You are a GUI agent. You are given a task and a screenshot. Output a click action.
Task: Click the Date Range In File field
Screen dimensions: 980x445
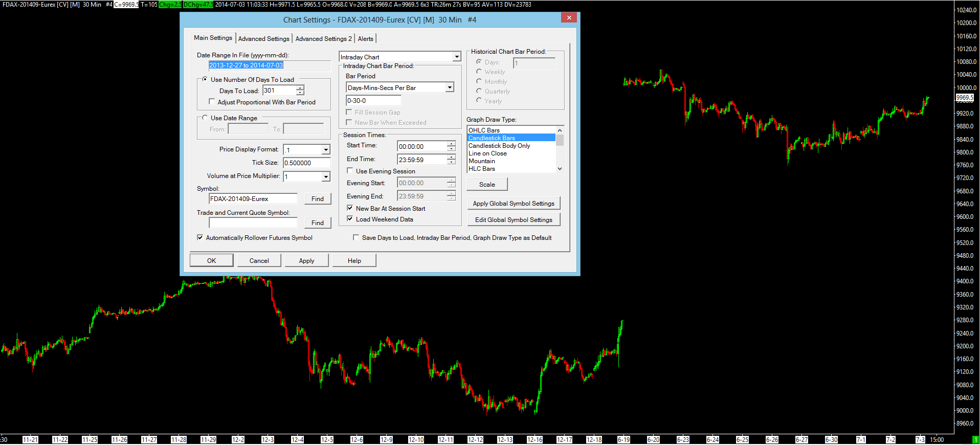click(x=270, y=65)
